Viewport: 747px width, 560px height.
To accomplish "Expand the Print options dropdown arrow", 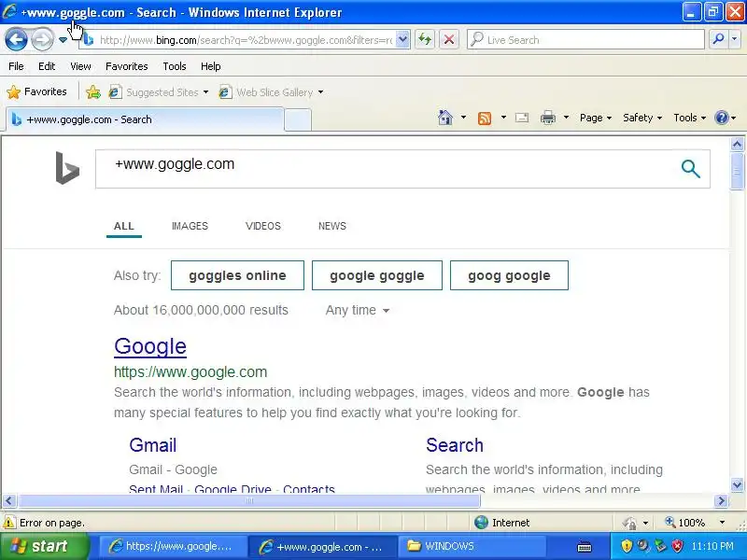I will coord(566,118).
